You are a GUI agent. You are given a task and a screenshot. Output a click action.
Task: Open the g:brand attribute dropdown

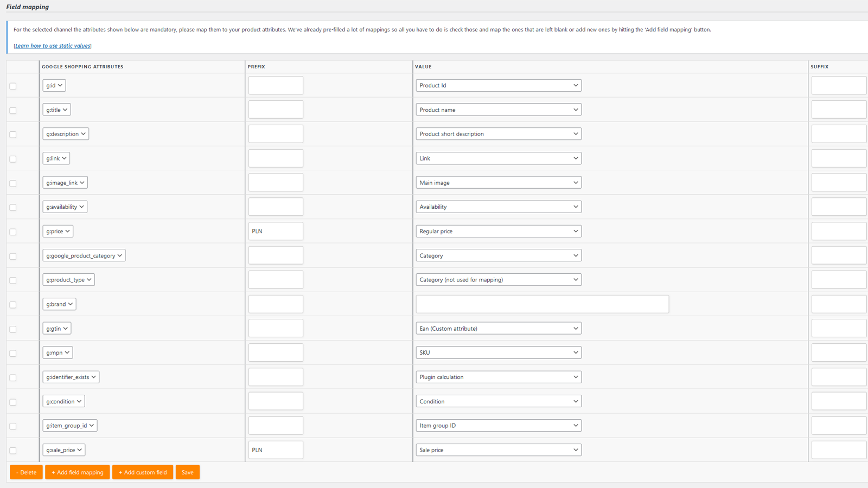59,304
